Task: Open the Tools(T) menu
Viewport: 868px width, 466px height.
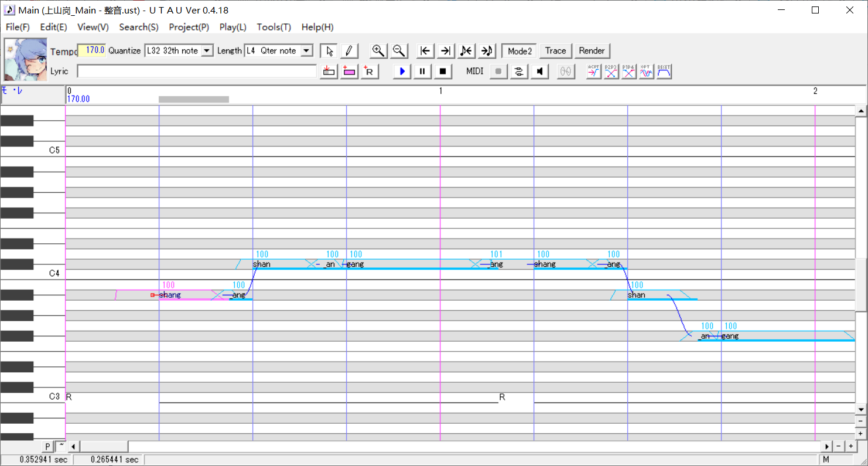Action: point(274,27)
